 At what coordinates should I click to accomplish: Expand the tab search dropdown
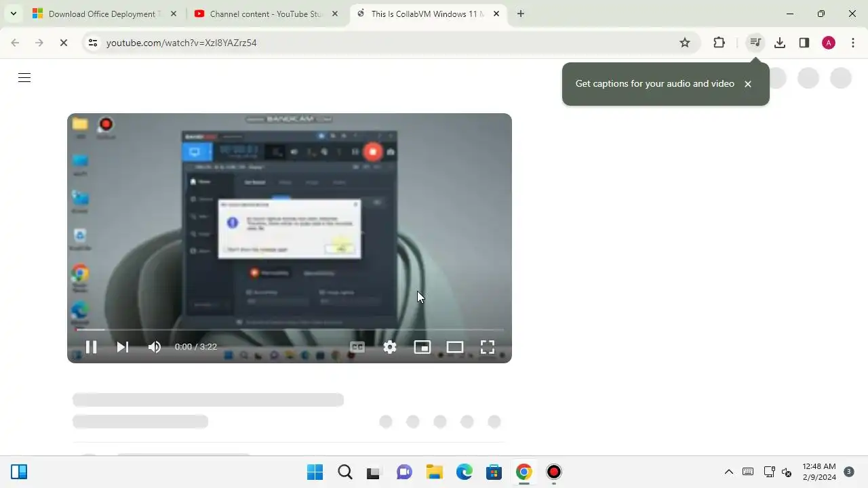point(13,14)
